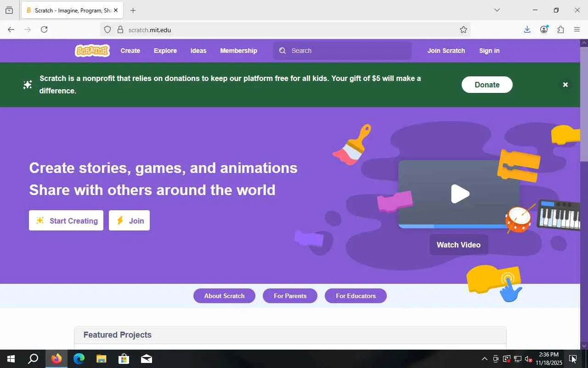
Task: Open the Windows Start menu
Action: point(11,359)
